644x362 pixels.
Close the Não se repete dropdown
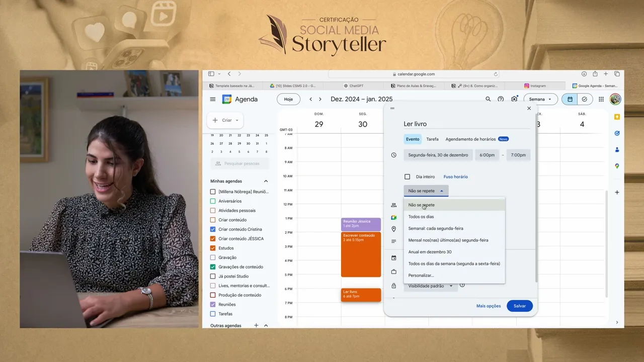tap(426, 191)
